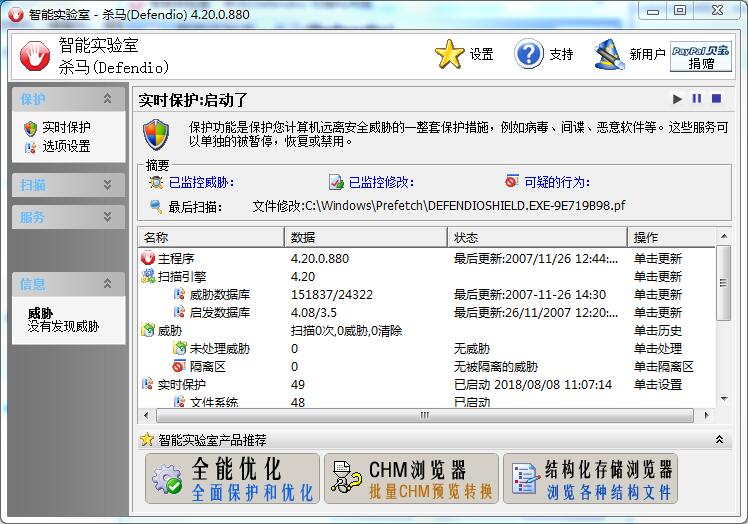This screenshot has height=524, width=748.
Task: Open the new user wizard hat icon
Action: click(609, 54)
